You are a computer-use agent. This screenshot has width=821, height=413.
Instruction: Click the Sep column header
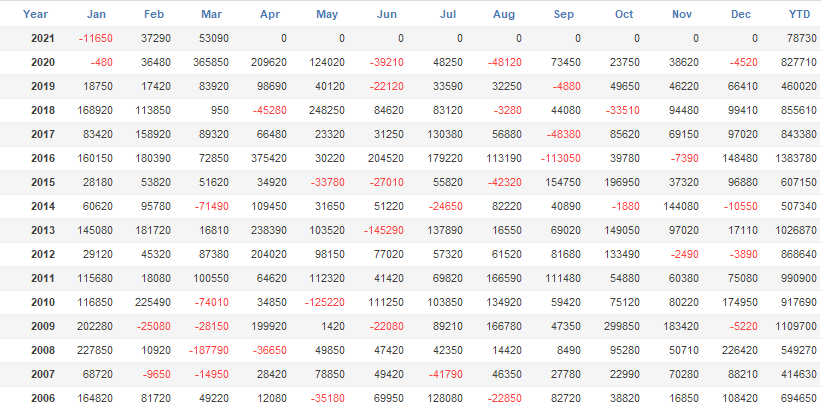pos(564,14)
